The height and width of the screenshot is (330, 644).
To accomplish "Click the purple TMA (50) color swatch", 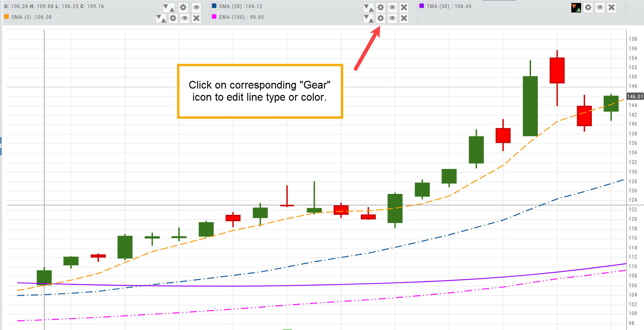I will pos(421,6).
